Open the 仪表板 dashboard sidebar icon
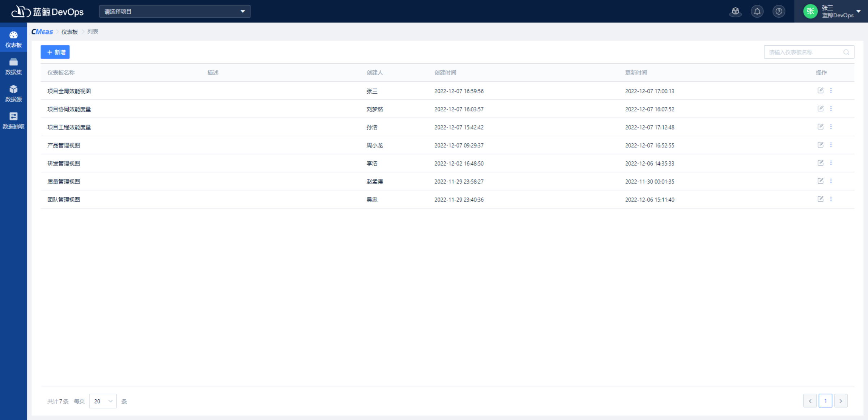This screenshot has height=420, width=868. (x=13, y=39)
